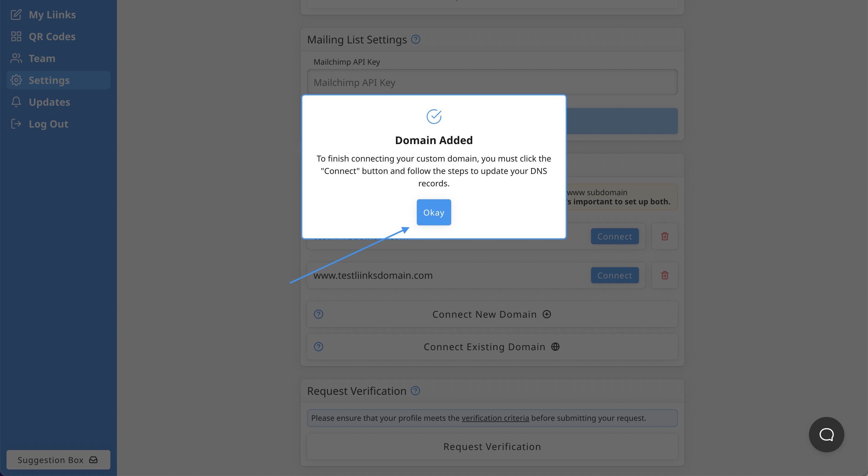Open the chat support bubble

[x=826, y=434]
